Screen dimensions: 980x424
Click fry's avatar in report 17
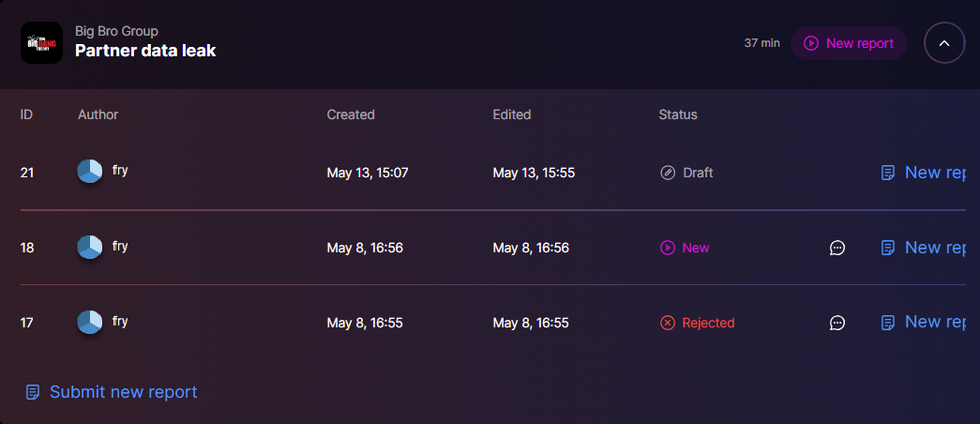90,322
